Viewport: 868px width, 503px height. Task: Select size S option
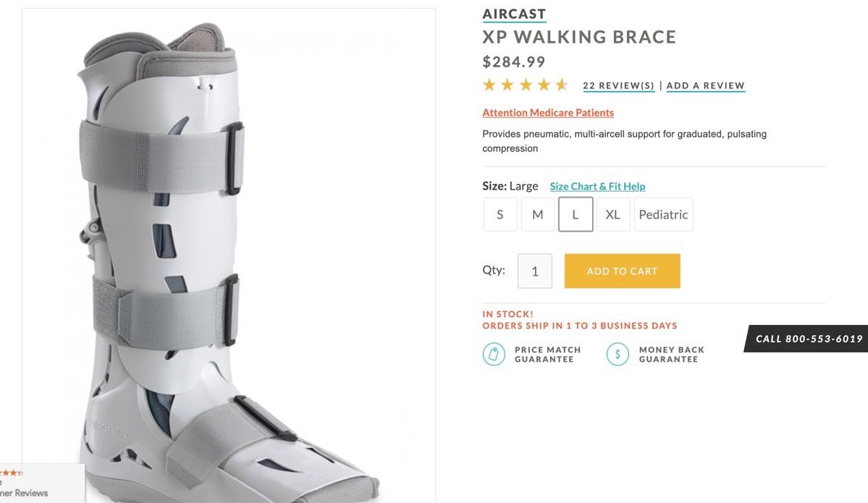[500, 214]
